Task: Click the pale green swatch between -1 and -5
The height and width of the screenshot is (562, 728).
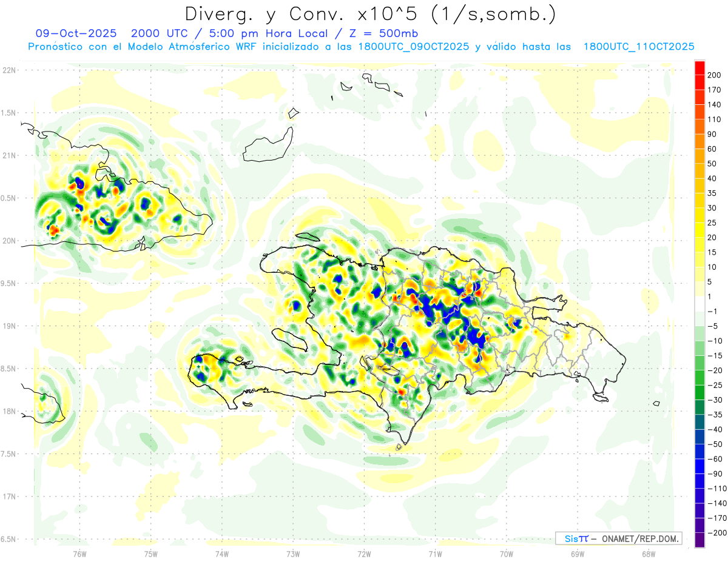Action: 699,318
